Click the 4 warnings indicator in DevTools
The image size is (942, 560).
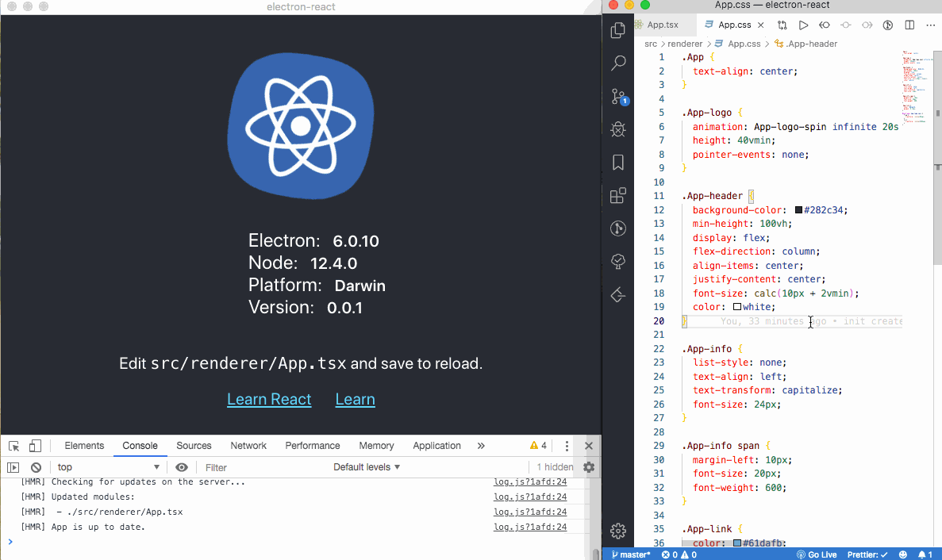(x=538, y=446)
